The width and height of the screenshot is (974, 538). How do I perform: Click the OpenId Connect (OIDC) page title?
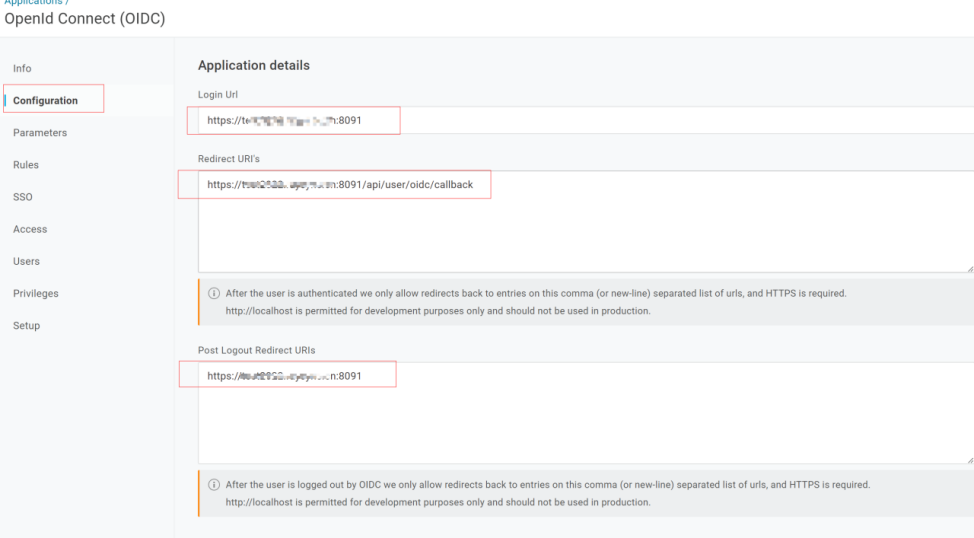[x=85, y=19]
